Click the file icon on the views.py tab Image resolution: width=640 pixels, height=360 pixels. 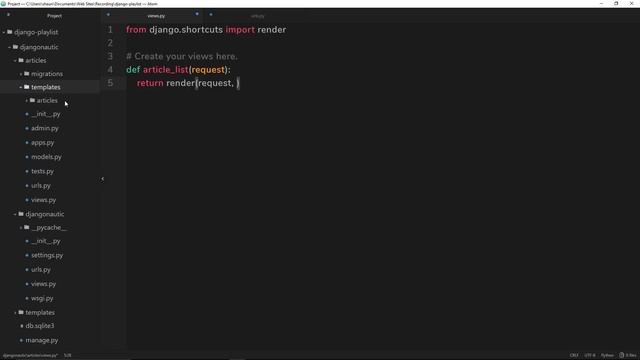[x=108, y=15]
